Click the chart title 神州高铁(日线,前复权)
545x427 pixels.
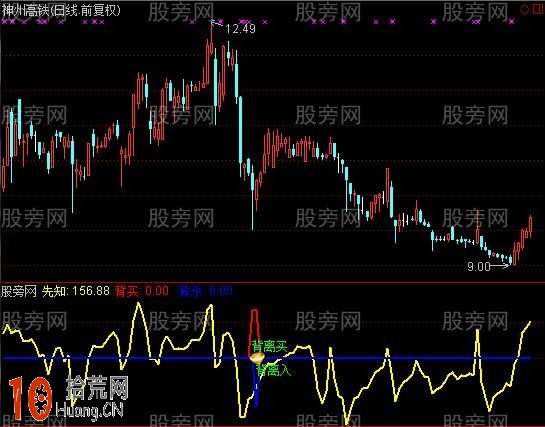point(61,10)
